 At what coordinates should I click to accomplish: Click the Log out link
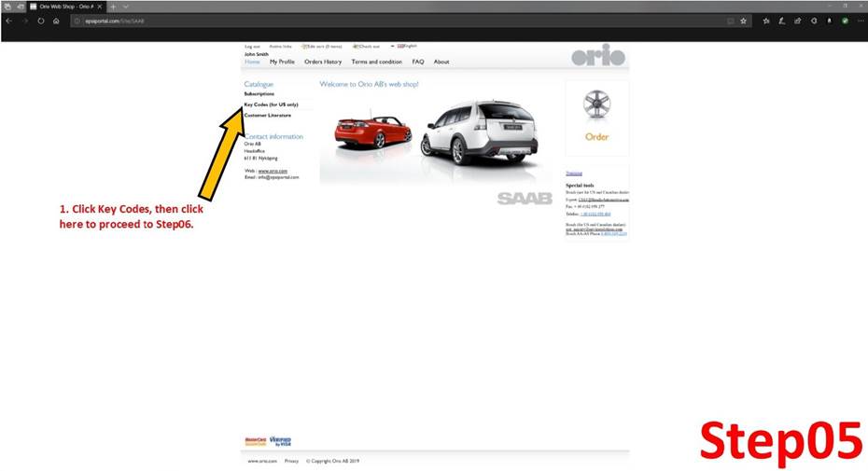coord(252,47)
